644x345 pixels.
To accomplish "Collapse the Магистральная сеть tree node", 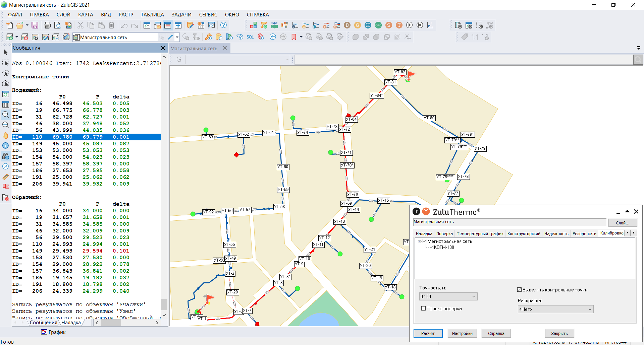I will coord(419,241).
